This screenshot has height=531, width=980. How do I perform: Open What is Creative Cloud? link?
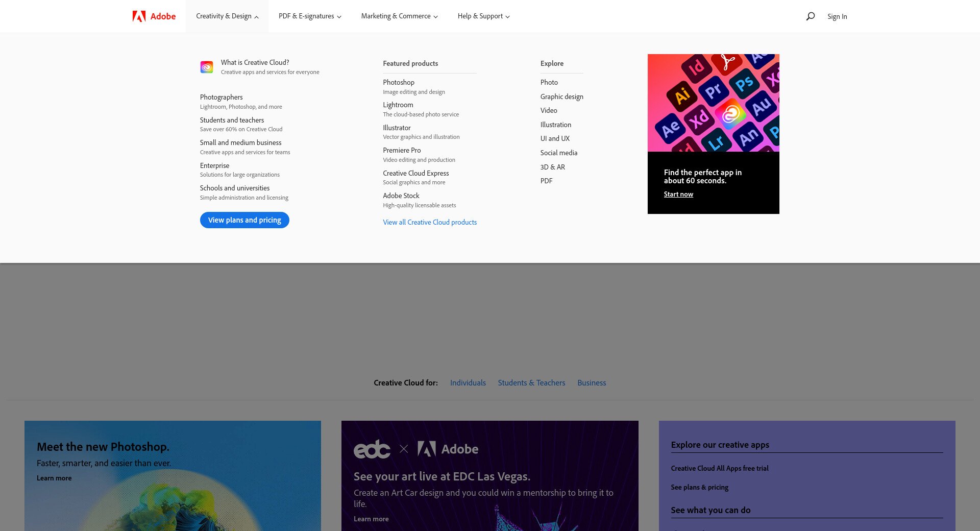click(255, 62)
